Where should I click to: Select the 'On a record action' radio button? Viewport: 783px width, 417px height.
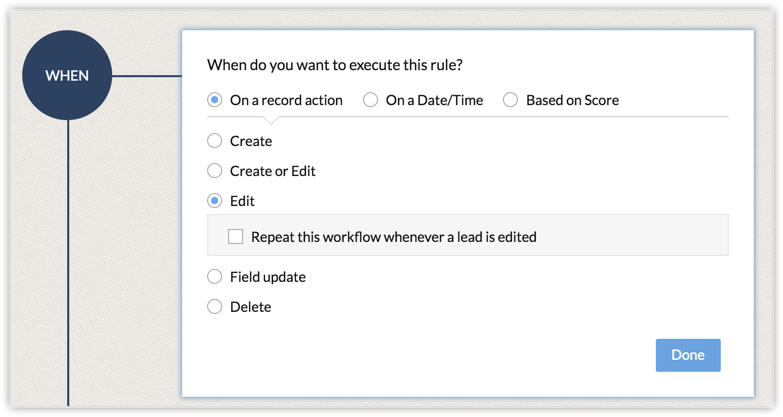pos(214,100)
